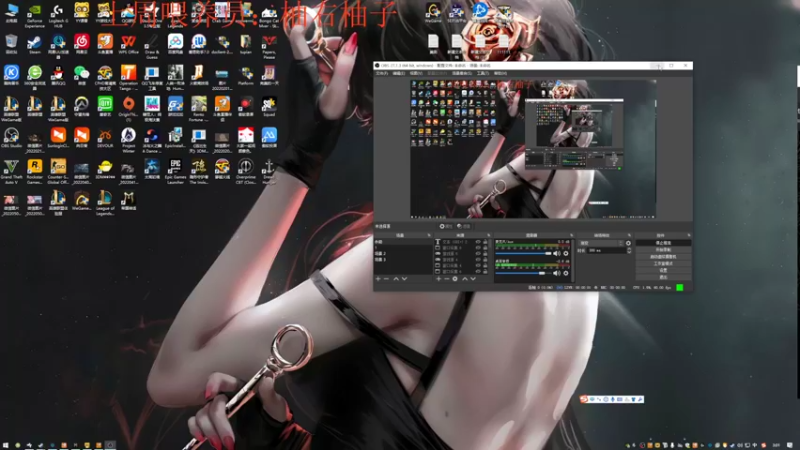Open audio settings gear for 桌面音频 track

click(566, 273)
